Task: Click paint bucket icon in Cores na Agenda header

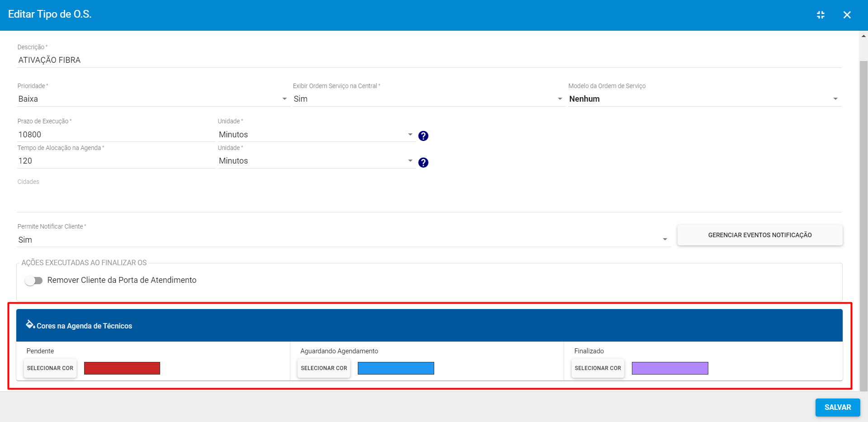Action: click(x=30, y=324)
